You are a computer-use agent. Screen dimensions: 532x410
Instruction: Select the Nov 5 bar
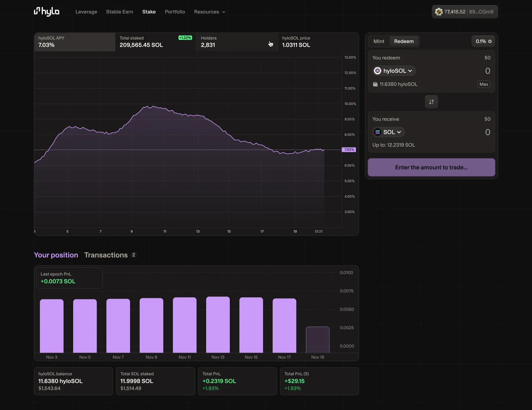click(x=85, y=326)
